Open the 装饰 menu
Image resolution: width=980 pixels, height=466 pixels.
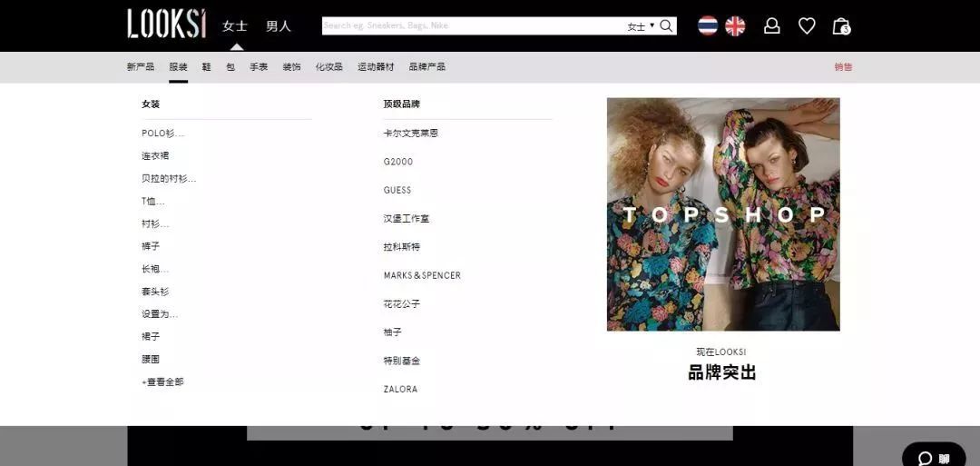click(x=291, y=67)
